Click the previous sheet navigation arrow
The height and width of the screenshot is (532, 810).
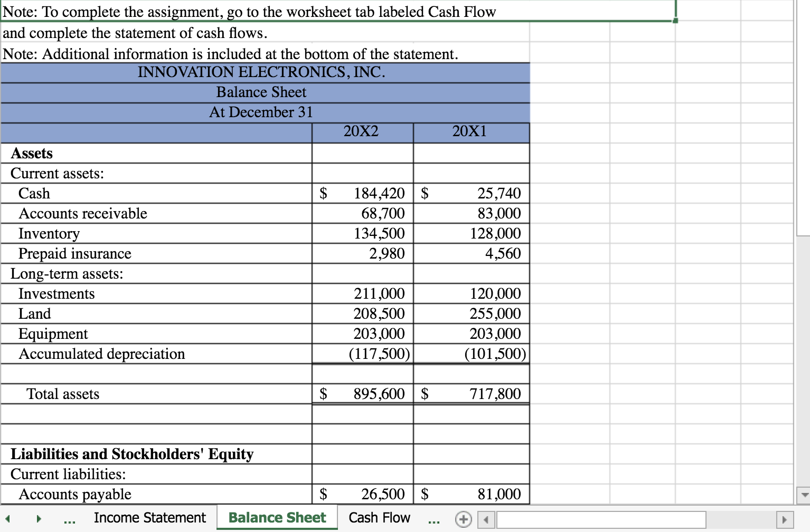pos(8,518)
